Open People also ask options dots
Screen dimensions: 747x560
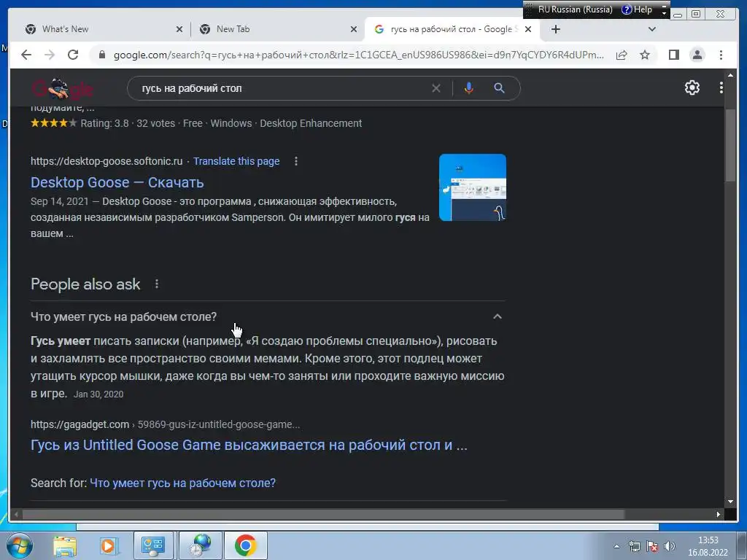click(x=157, y=284)
